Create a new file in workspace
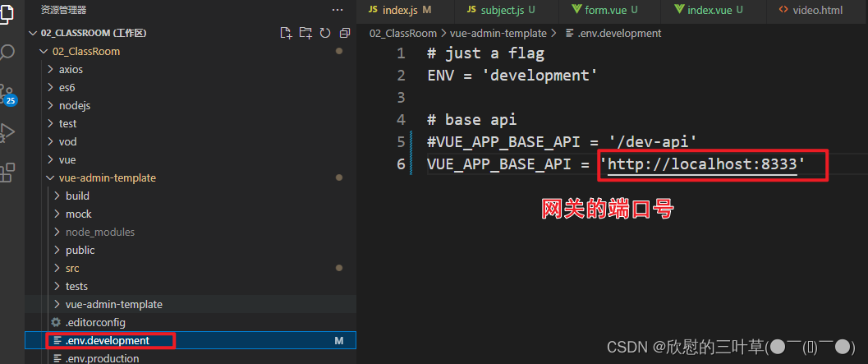 [x=286, y=33]
